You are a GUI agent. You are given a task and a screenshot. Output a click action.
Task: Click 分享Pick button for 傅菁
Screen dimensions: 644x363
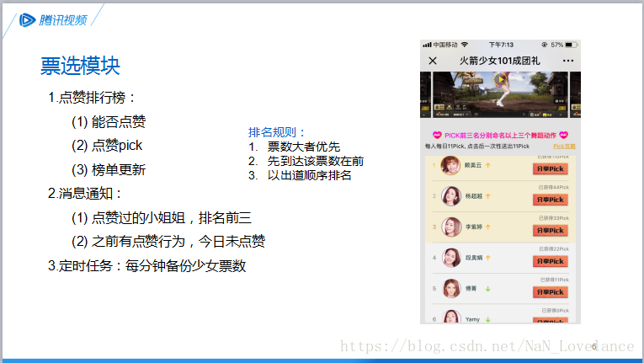[551, 292]
